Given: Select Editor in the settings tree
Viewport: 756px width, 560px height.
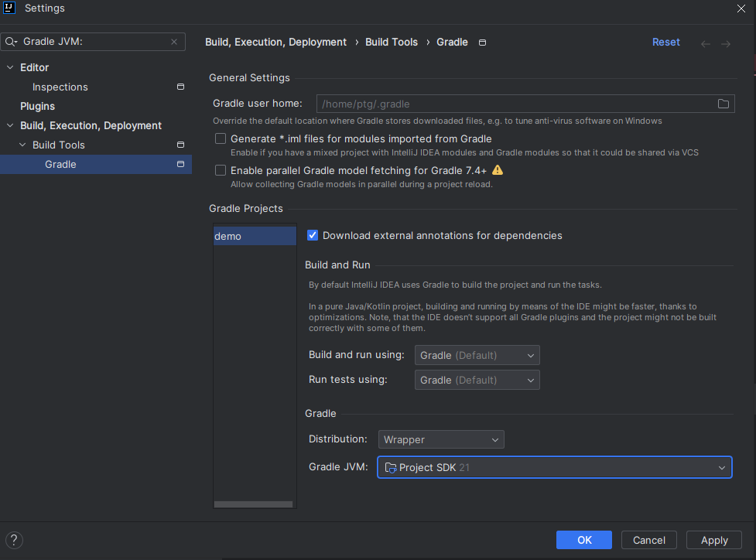Looking at the screenshot, I should 34,67.
